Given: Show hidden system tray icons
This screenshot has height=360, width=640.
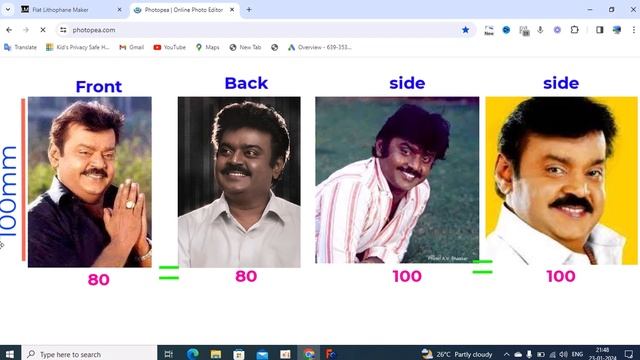Looking at the screenshot, I should click(x=507, y=354).
